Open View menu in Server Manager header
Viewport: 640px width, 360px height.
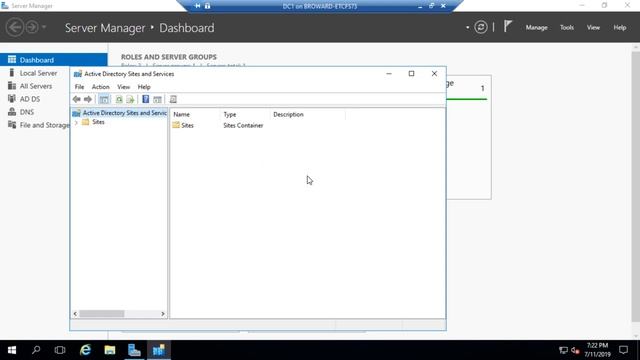593,27
